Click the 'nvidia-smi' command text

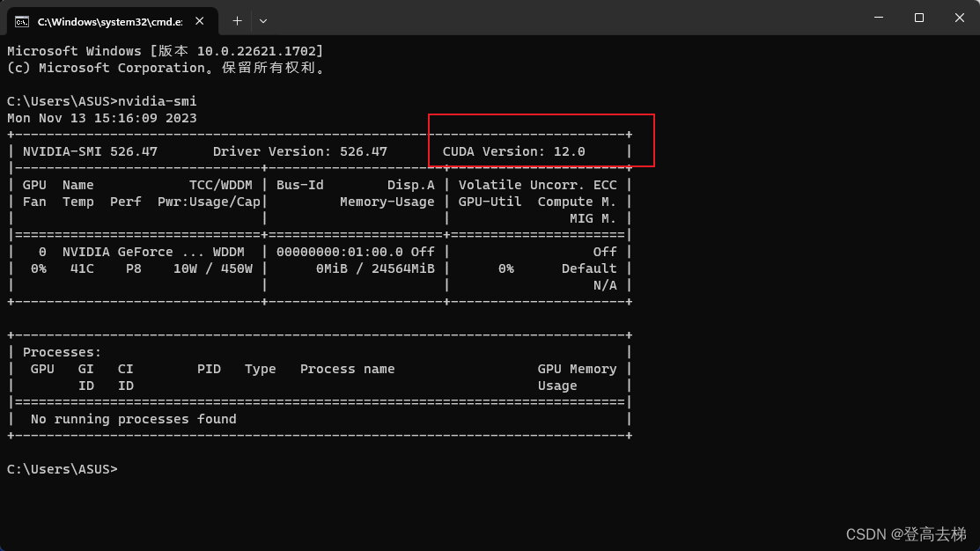[x=157, y=101]
